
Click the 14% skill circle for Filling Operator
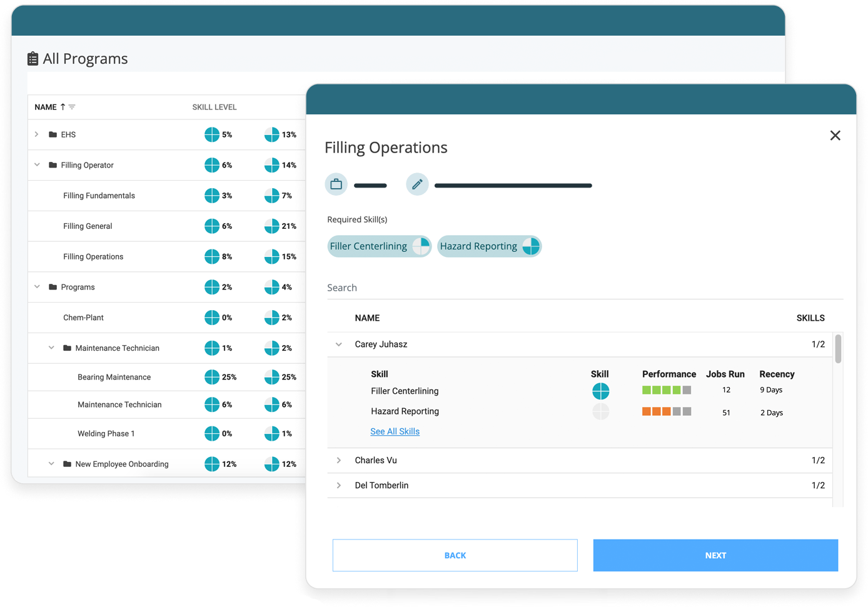[x=271, y=165]
